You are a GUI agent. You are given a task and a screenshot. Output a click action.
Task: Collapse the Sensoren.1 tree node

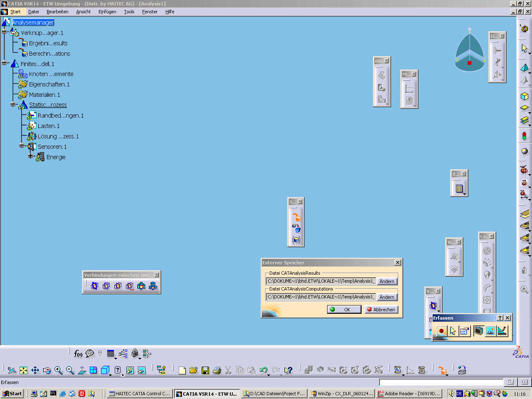[22, 146]
